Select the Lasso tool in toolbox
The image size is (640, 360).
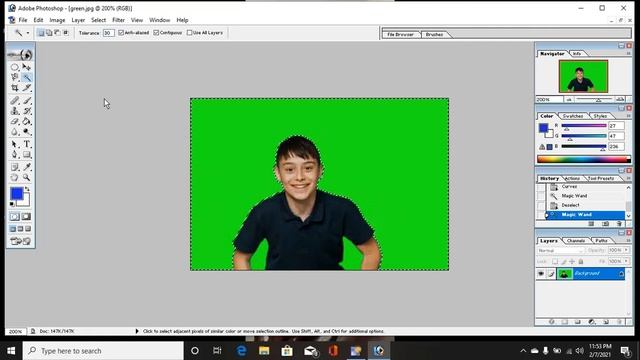pyautogui.click(x=15, y=77)
